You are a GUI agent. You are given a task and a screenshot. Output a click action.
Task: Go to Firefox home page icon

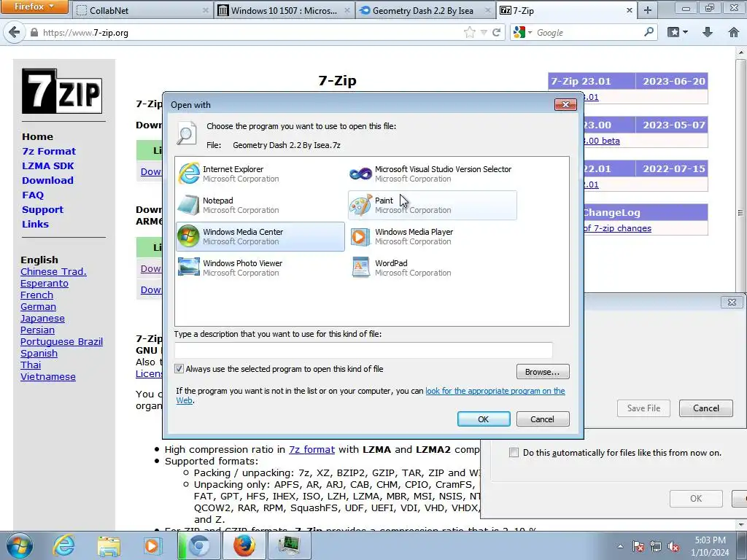point(734,32)
